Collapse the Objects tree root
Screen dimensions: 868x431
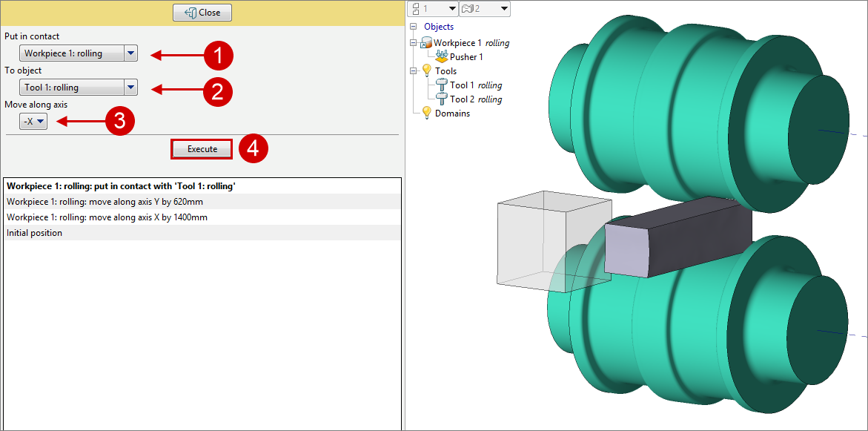413,27
